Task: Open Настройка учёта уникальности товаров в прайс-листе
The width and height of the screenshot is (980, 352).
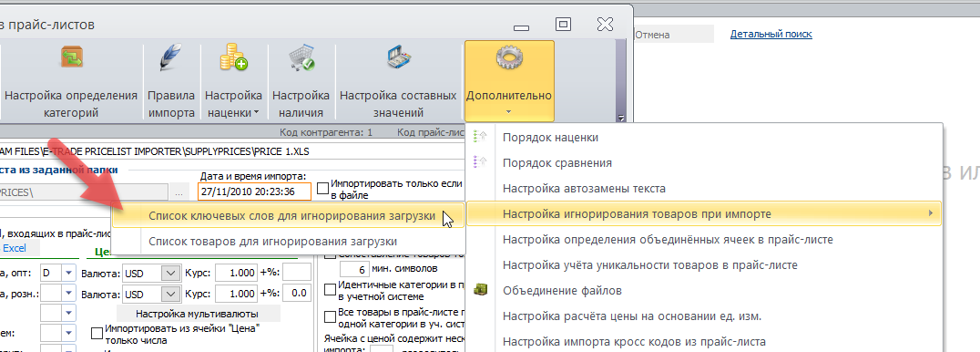Action: point(704,265)
